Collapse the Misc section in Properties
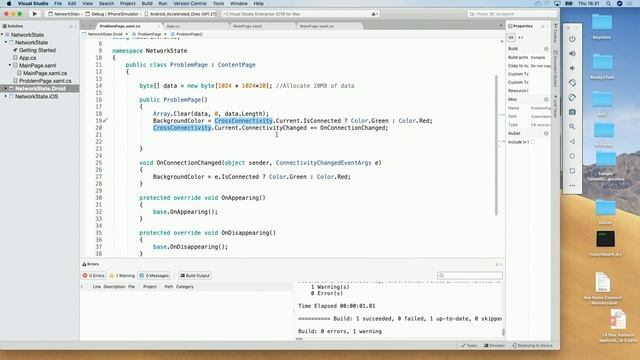The height and width of the screenshot is (360, 640). [x=546, y=100]
